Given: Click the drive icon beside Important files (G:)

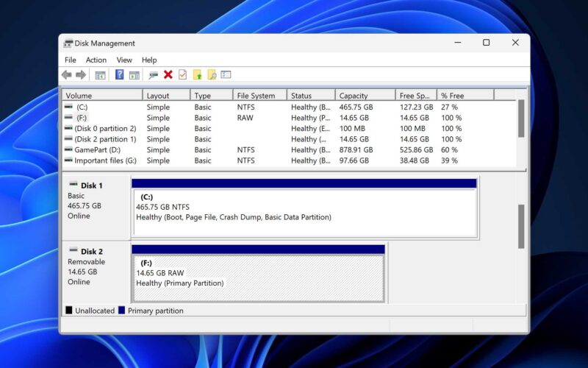Looking at the screenshot, I should point(68,160).
